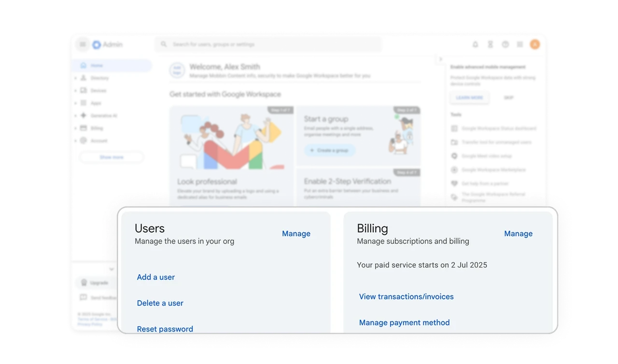
Task: Click Delete a user link
Action: (x=160, y=303)
